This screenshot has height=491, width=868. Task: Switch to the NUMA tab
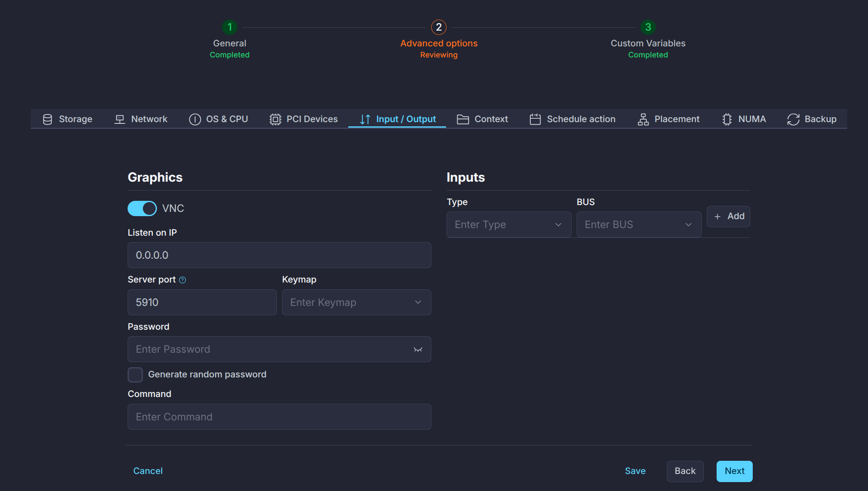coord(744,119)
